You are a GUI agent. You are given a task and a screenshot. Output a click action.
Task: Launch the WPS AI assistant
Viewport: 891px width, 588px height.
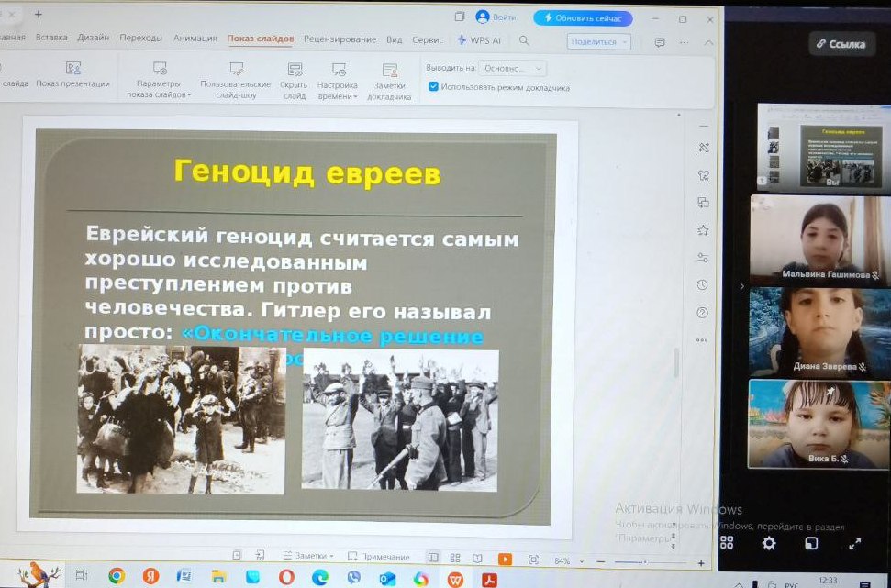click(479, 40)
